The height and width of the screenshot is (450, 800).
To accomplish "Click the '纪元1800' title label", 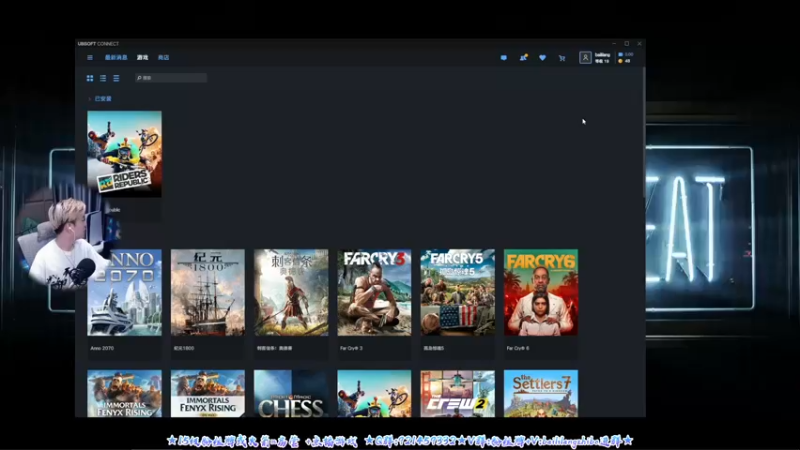I will (184, 348).
